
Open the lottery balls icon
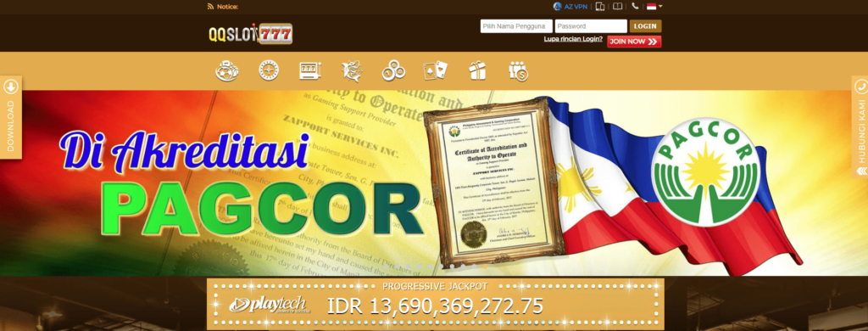[x=393, y=71]
